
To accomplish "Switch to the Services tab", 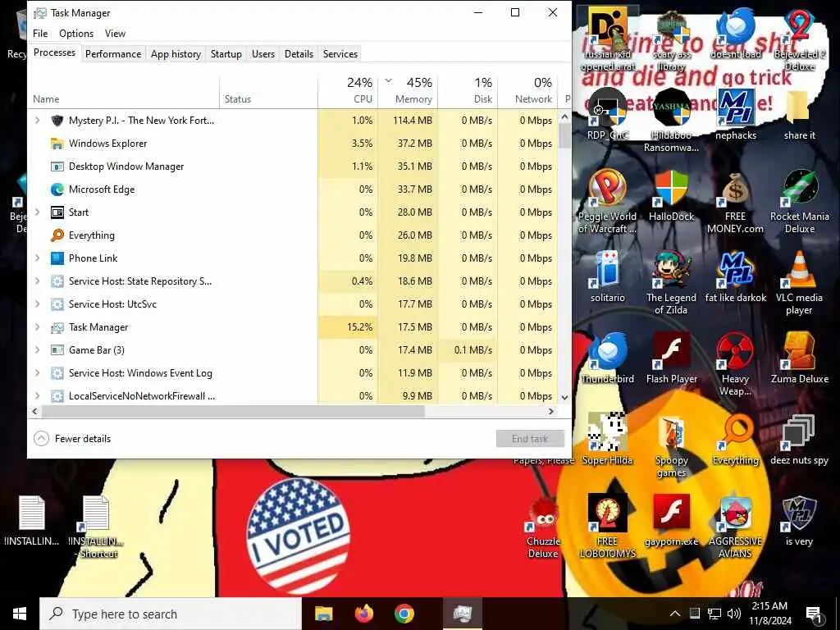I will click(340, 53).
